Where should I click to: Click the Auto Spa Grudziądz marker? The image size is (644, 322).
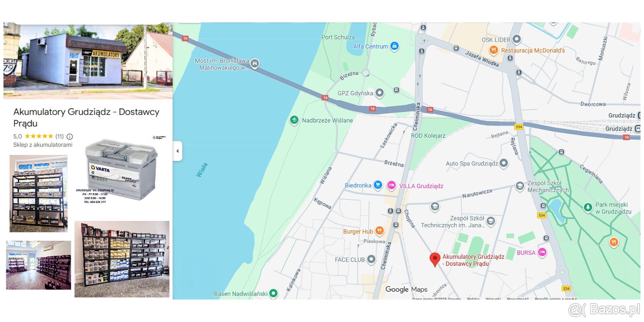(x=504, y=163)
